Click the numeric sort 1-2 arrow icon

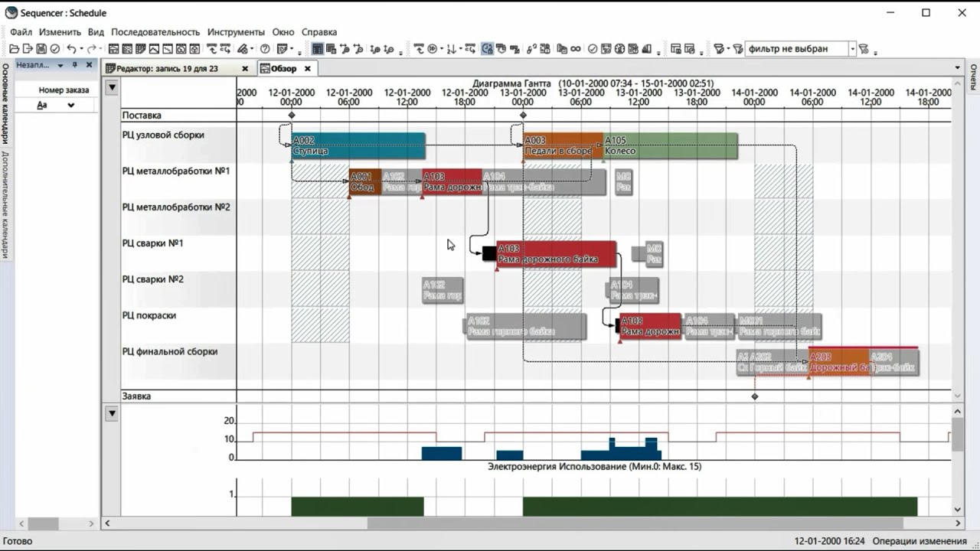coord(450,49)
